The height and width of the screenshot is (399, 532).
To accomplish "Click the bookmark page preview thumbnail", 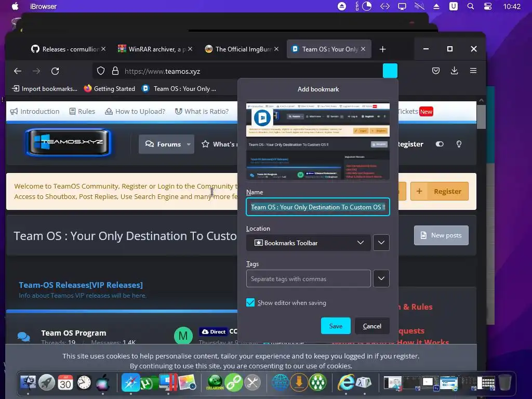I will coord(317,140).
